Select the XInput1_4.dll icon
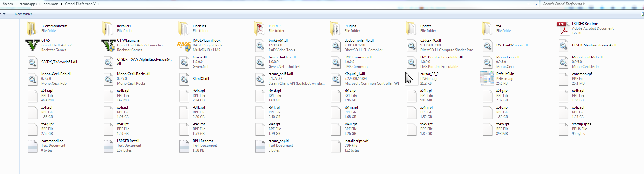This screenshot has width=644, height=174. [336, 79]
